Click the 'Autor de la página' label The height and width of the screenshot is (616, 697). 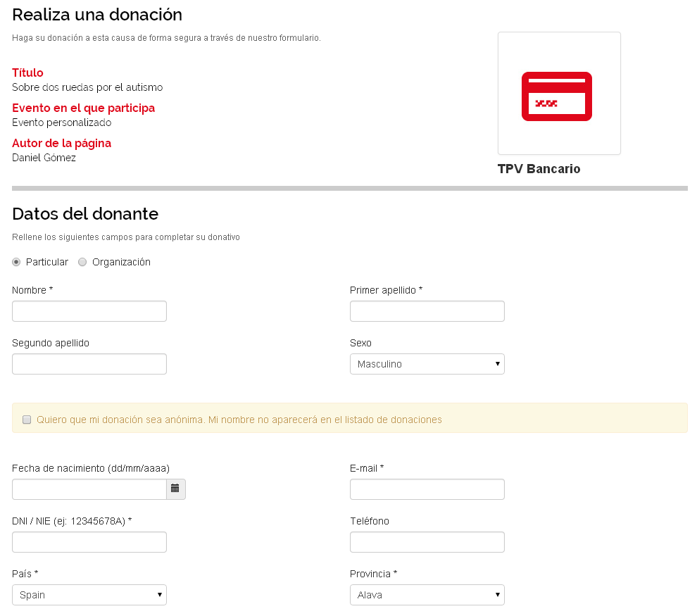pos(61,143)
